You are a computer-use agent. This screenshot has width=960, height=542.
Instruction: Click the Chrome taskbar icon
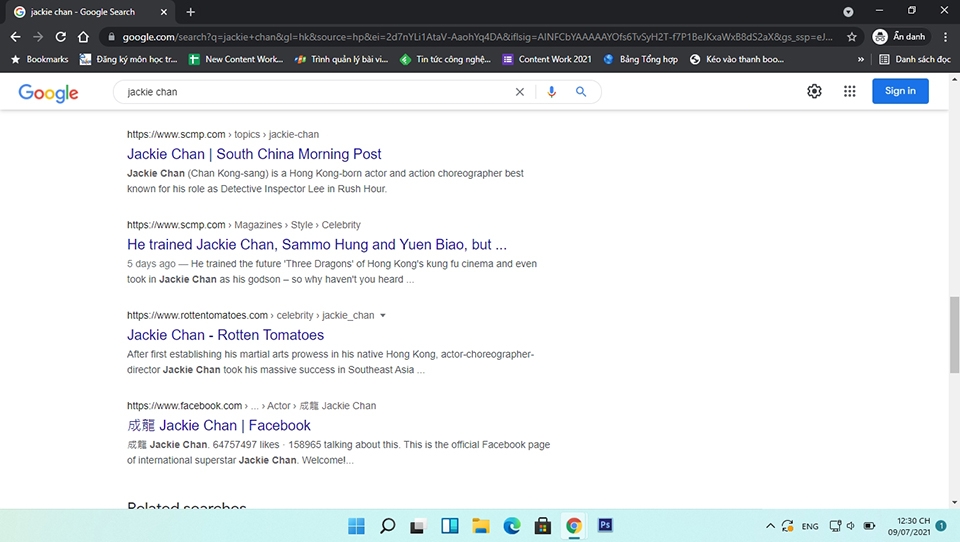pos(574,525)
